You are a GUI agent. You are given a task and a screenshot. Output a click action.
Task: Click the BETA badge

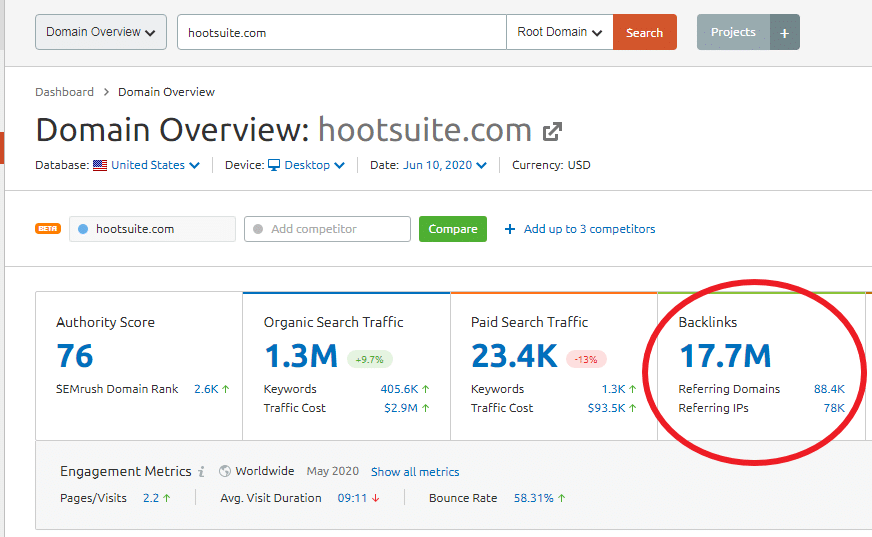click(x=48, y=228)
